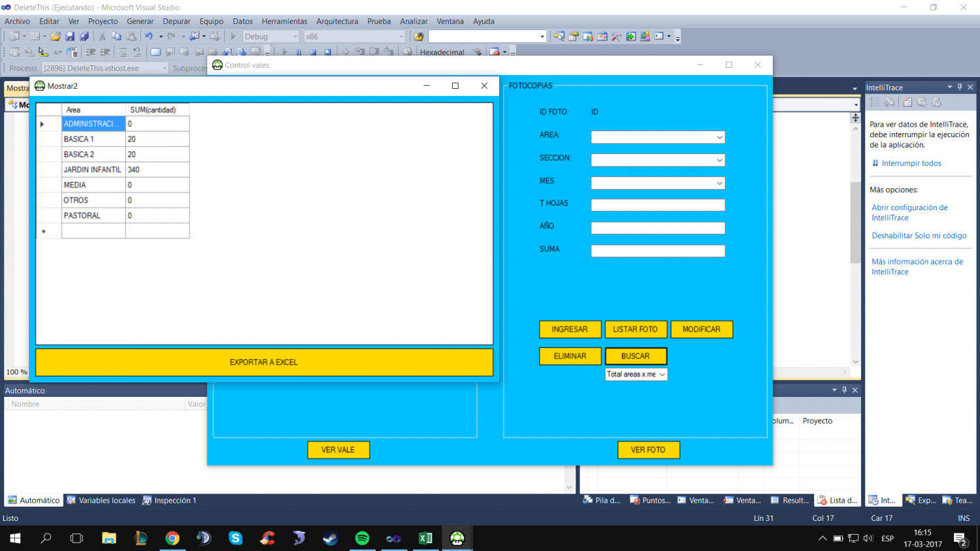Select the JARDIN INFANTIL area cell
The height and width of the screenshot is (551, 980).
93,170
